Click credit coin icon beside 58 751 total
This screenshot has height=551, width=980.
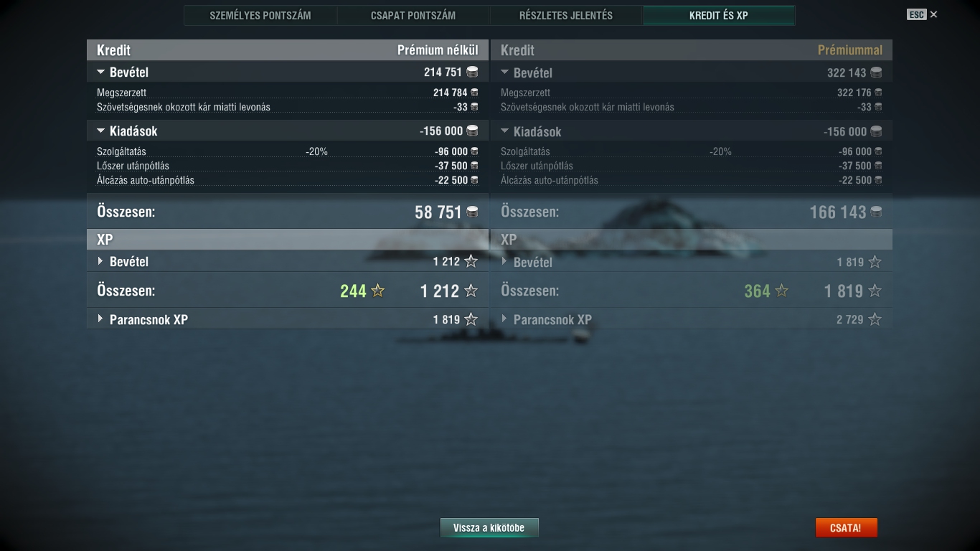[472, 212]
